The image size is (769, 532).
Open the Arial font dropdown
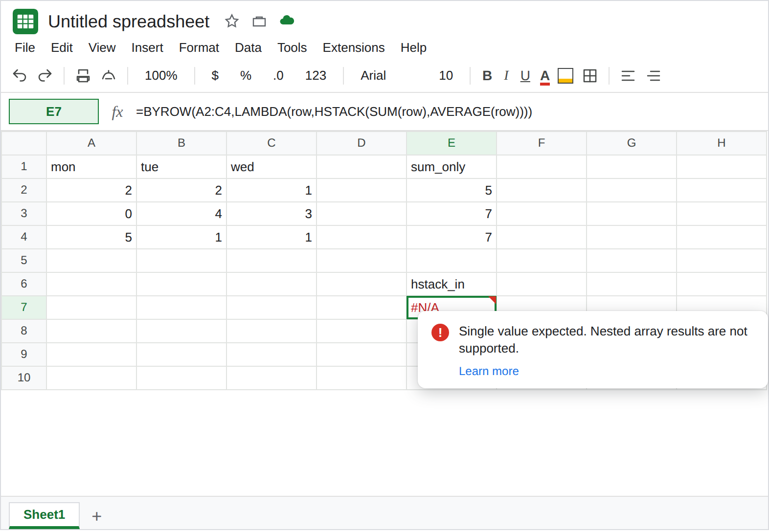pyautogui.click(x=373, y=76)
